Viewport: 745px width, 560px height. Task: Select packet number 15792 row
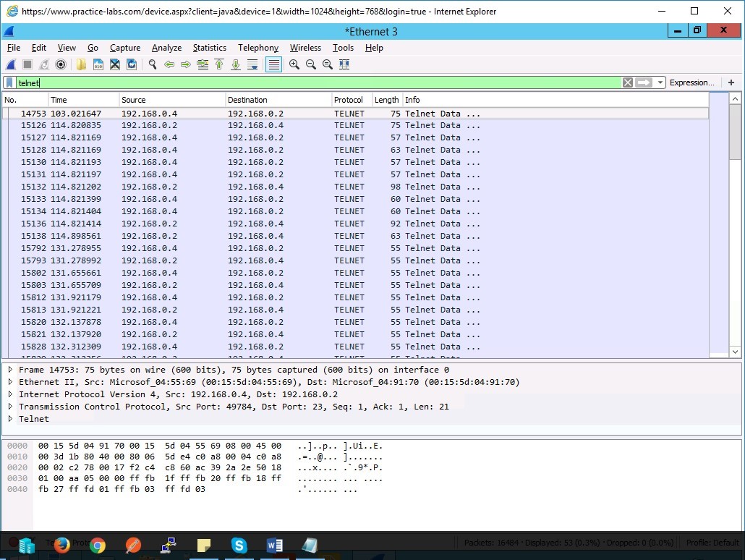pos(355,248)
